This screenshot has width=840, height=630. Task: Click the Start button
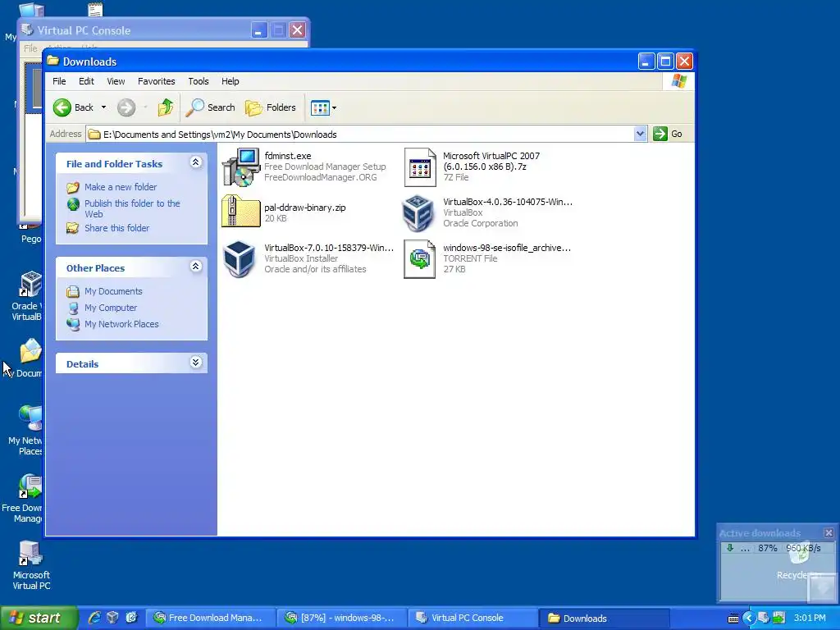39,619
